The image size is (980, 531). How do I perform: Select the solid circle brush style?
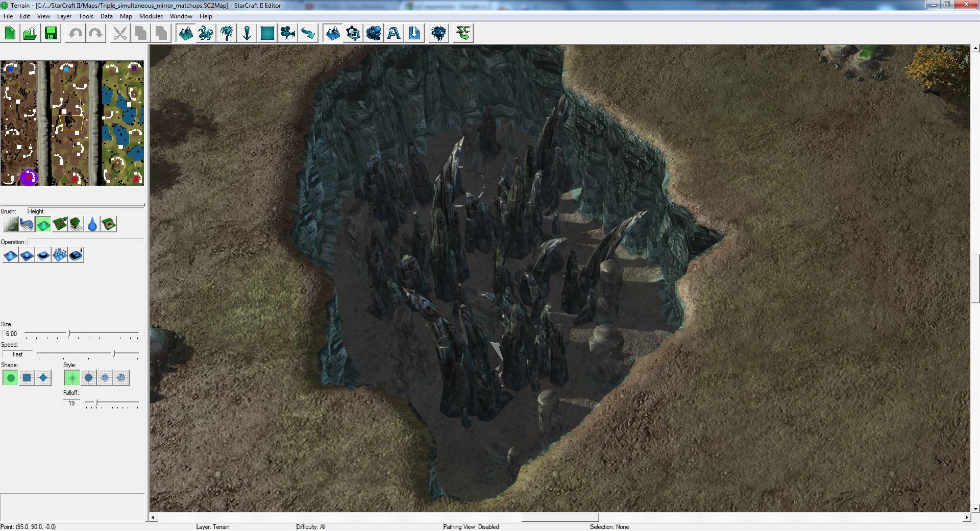click(88, 378)
